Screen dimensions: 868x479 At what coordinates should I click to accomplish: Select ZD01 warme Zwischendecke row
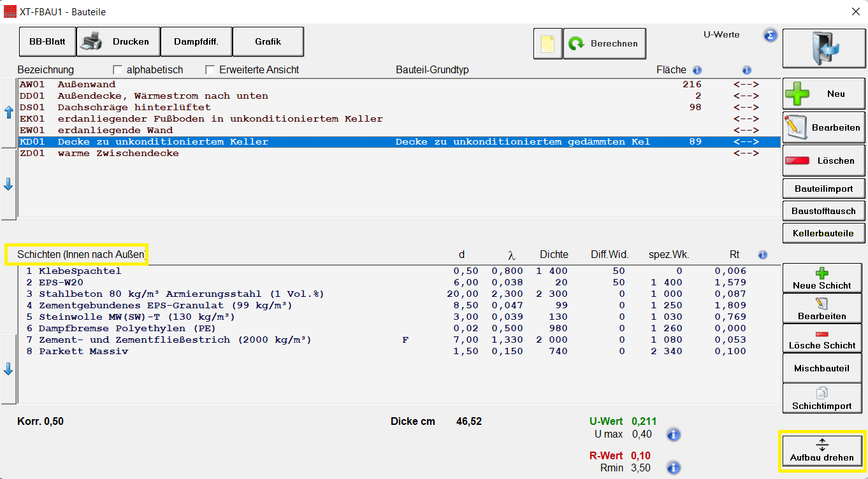pyautogui.click(x=400, y=154)
